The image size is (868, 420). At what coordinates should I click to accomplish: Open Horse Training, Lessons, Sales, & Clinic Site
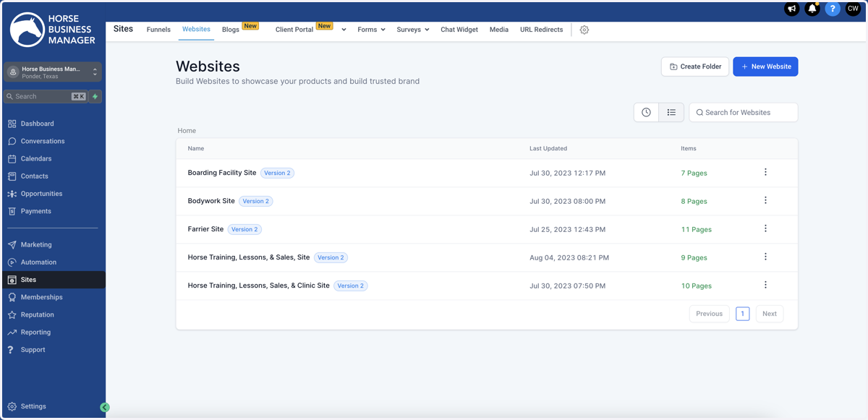click(x=258, y=286)
